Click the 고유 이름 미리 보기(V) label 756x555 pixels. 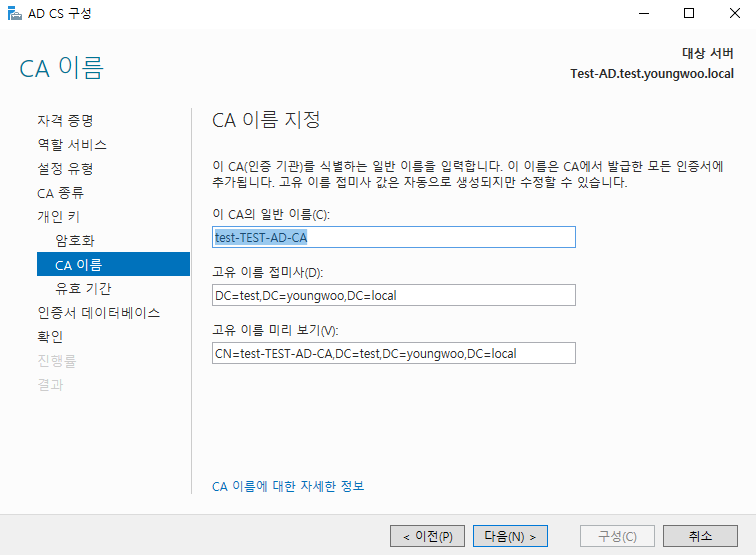275,330
